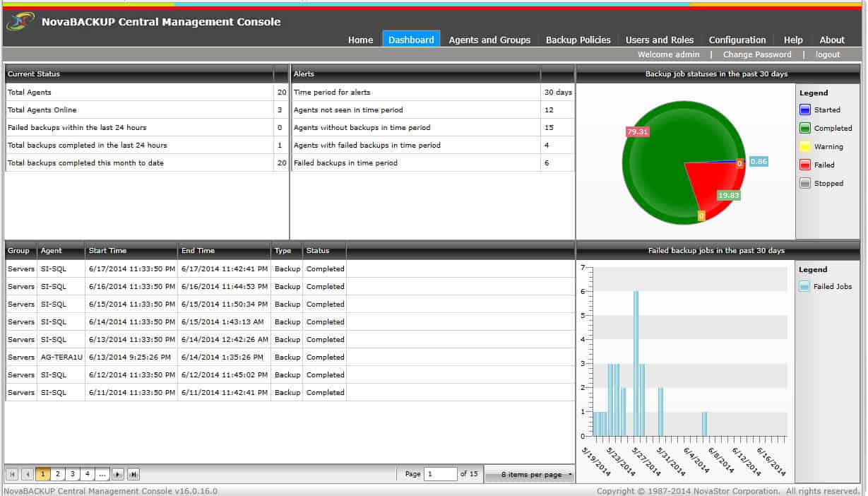Click the Welcome admin text
Image resolution: width=868 pixels, height=496 pixels.
(668, 54)
